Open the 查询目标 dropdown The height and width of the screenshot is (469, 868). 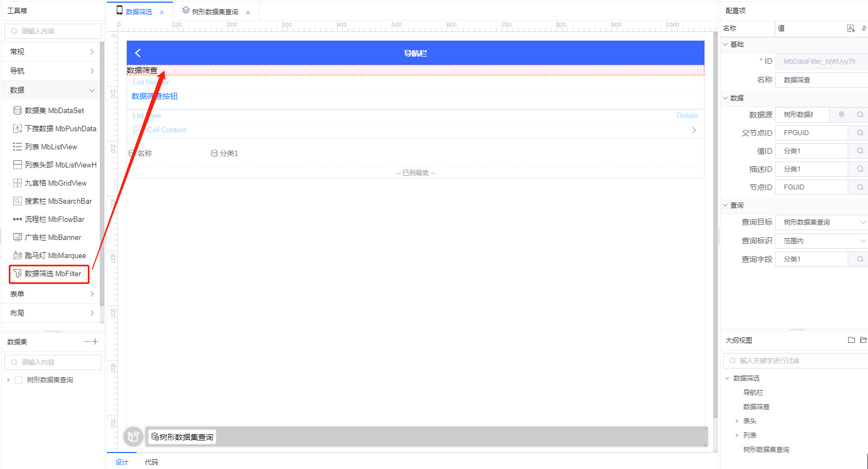821,222
